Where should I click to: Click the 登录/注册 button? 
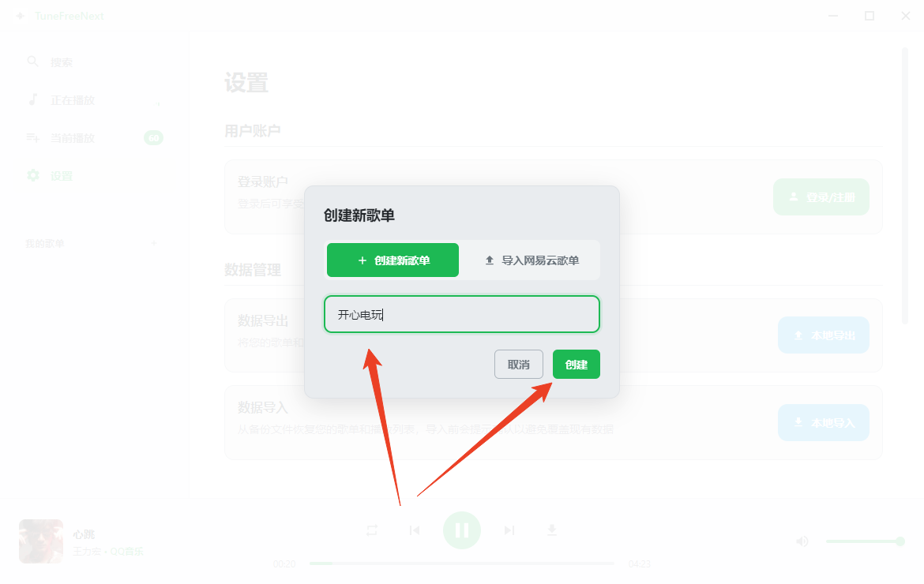821,197
